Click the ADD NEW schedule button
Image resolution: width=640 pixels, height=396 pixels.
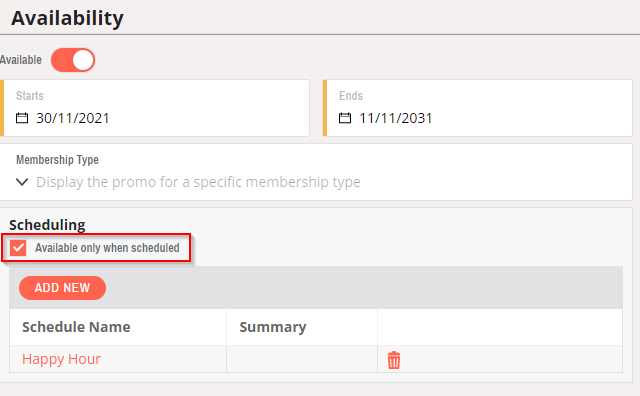[62, 288]
